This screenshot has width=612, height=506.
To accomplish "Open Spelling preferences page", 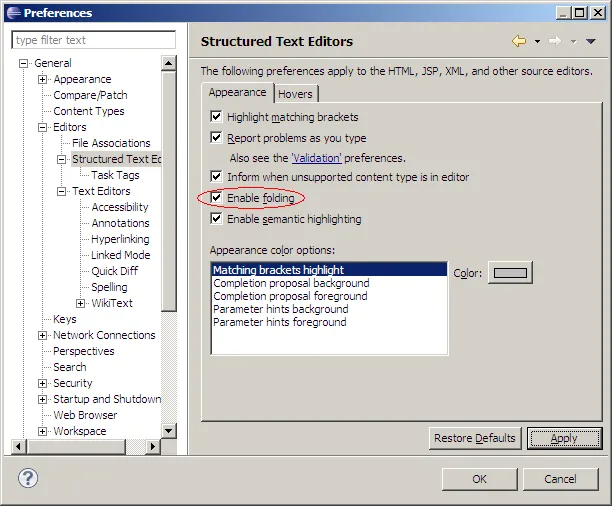I will click(x=109, y=287).
